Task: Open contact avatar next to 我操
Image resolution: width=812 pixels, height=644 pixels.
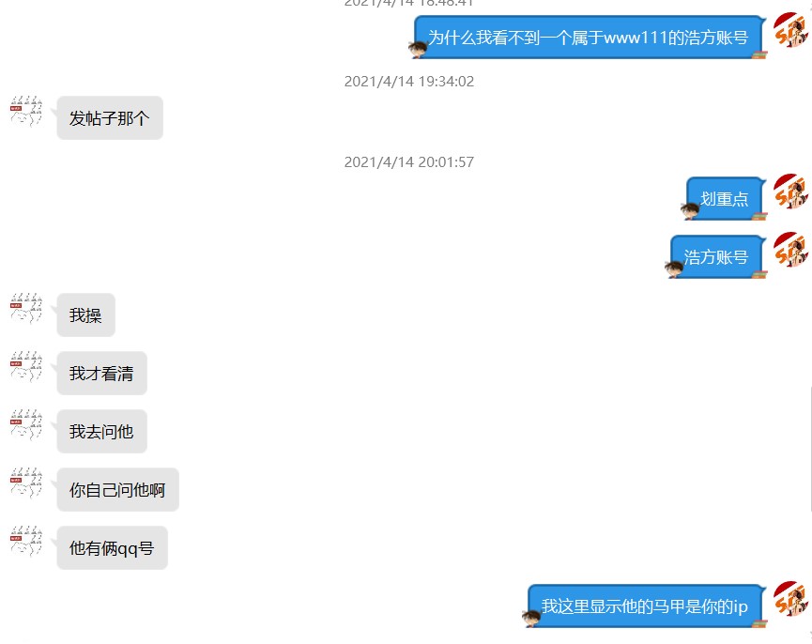Action: [x=26, y=309]
